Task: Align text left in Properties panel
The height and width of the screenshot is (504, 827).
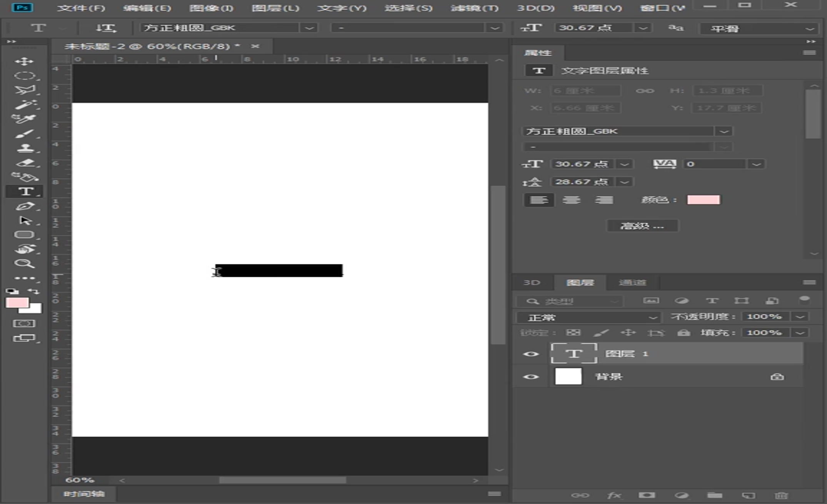Action: click(x=539, y=200)
